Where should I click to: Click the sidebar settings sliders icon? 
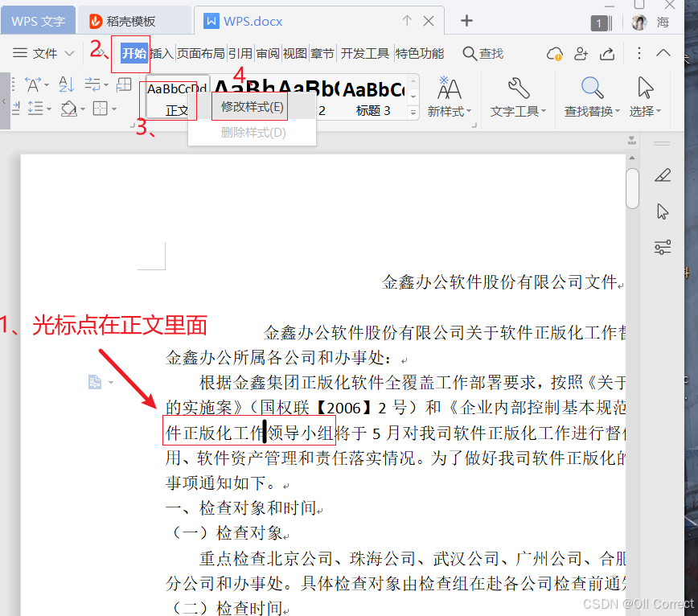tap(663, 248)
